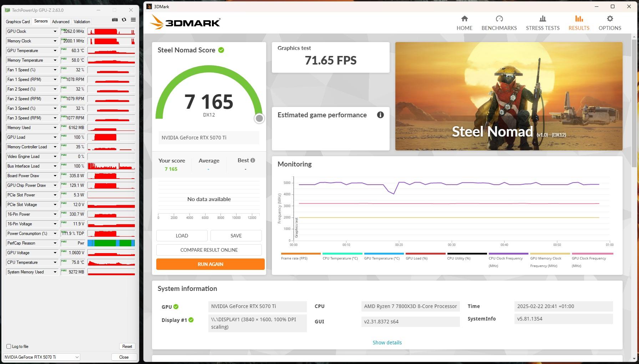Click info icon next to Best score

[253, 160]
